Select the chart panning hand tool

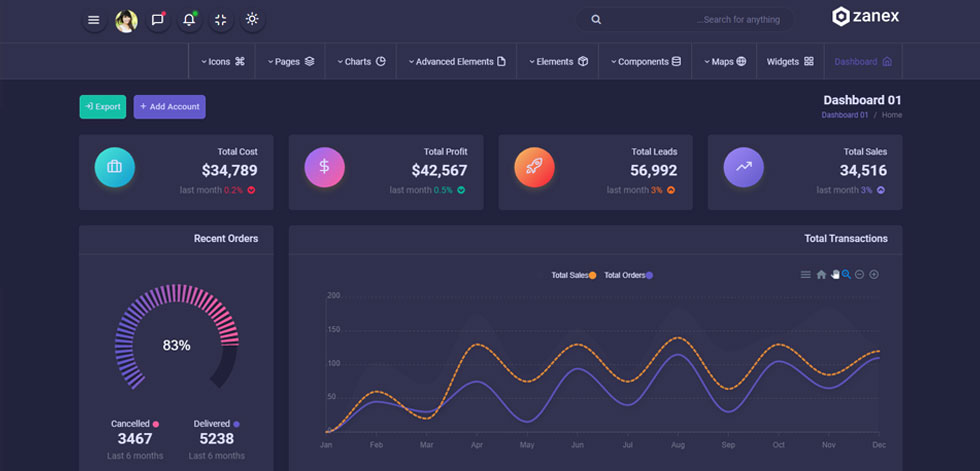pos(835,274)
